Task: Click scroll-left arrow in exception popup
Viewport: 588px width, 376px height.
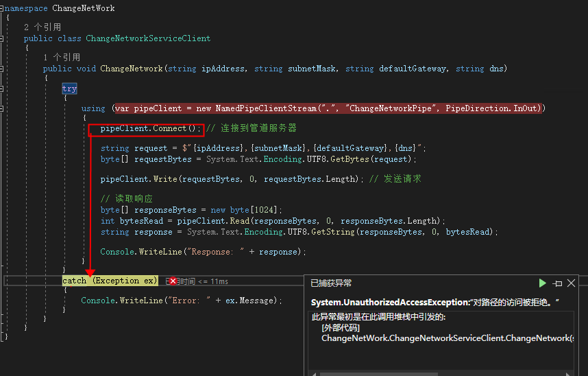Action: [314, 374]
